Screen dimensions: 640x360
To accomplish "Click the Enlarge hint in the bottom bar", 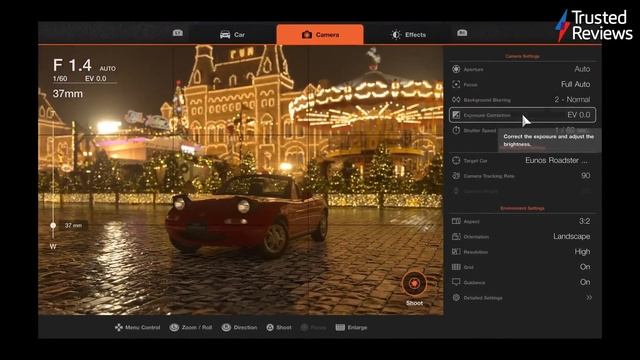I will pyautogui.click(x=351, y=327).
